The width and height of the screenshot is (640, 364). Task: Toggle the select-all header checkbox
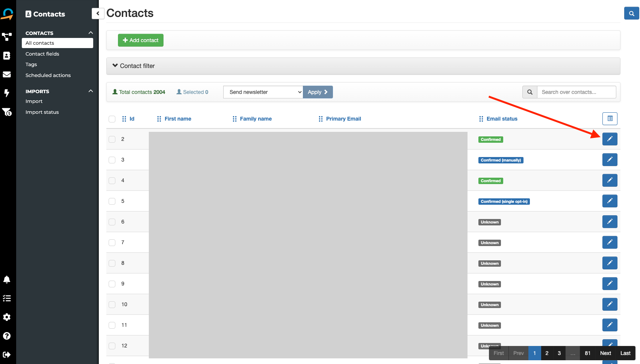[x=112, y=119]
